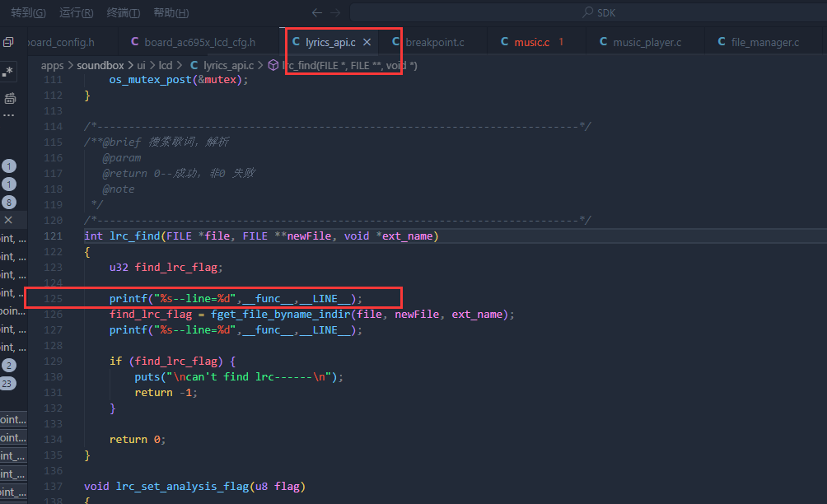The image size is (827, 504).
Task: Open the 终端(T) menu
Action: (124, 12)
